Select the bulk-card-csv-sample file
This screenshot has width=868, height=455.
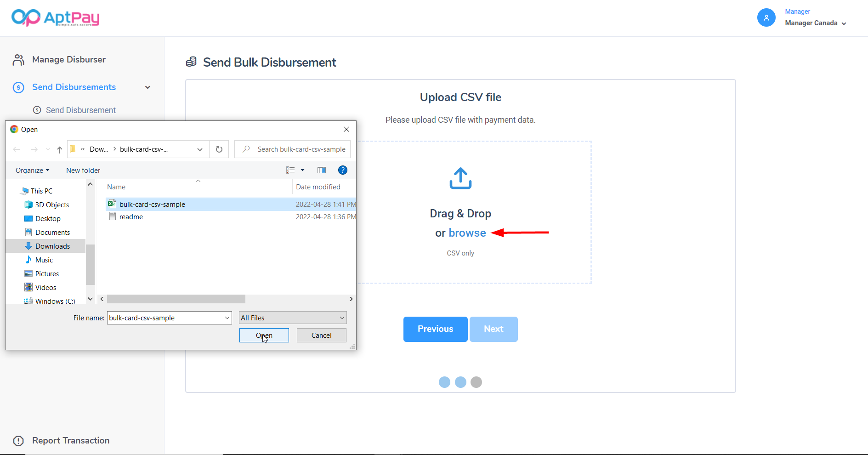click(x=152, y=205)
